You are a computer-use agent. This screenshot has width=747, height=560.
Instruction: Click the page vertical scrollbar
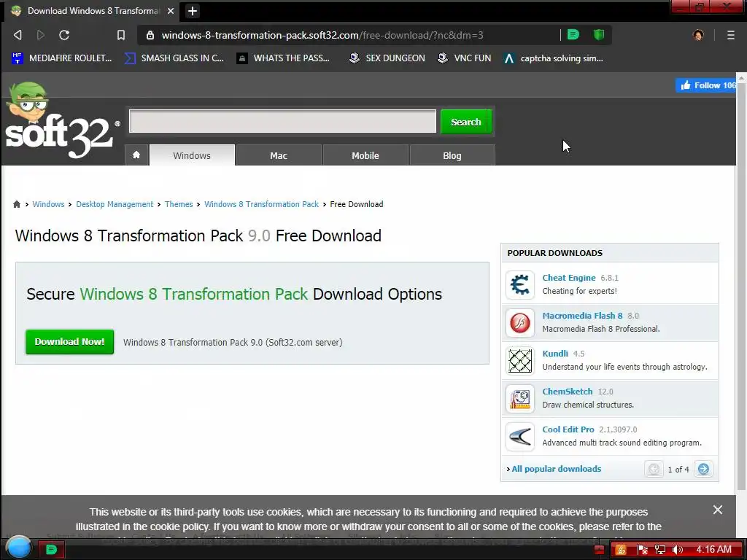click(741, 286)
